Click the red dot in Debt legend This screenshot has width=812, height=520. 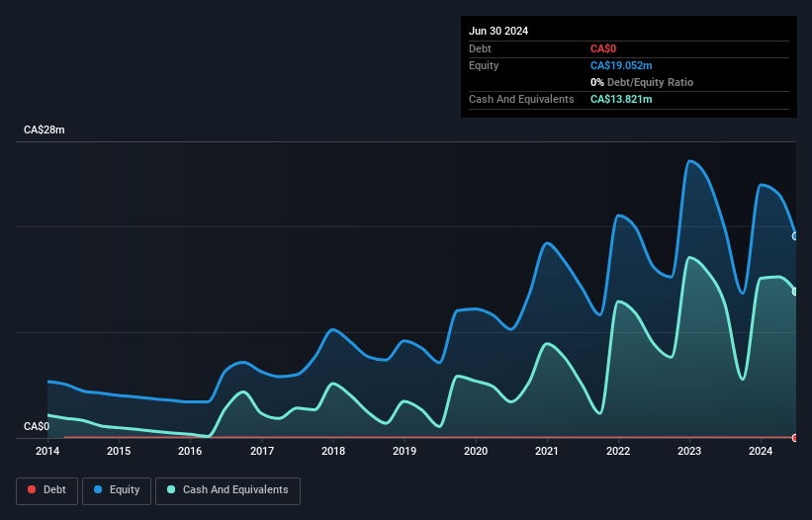pyautogui.click(x=32, y=489)
